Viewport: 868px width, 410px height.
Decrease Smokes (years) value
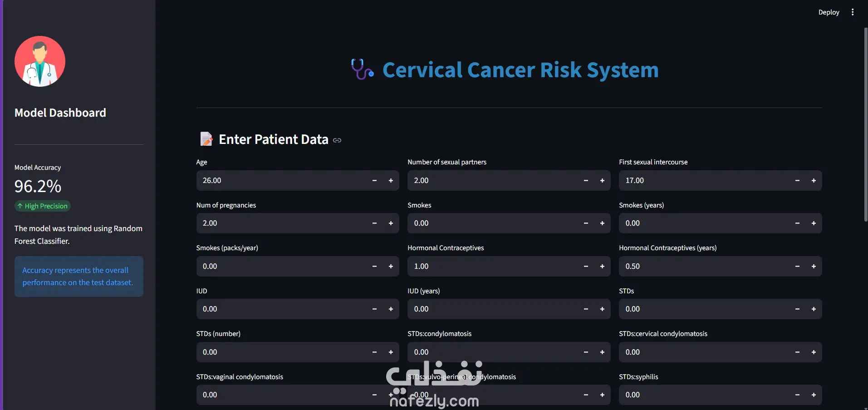point(797,223)
